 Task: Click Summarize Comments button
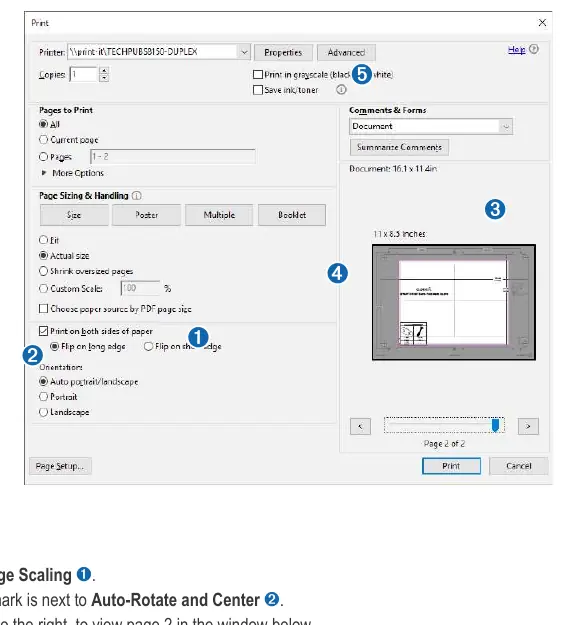[x=399, y=147]
